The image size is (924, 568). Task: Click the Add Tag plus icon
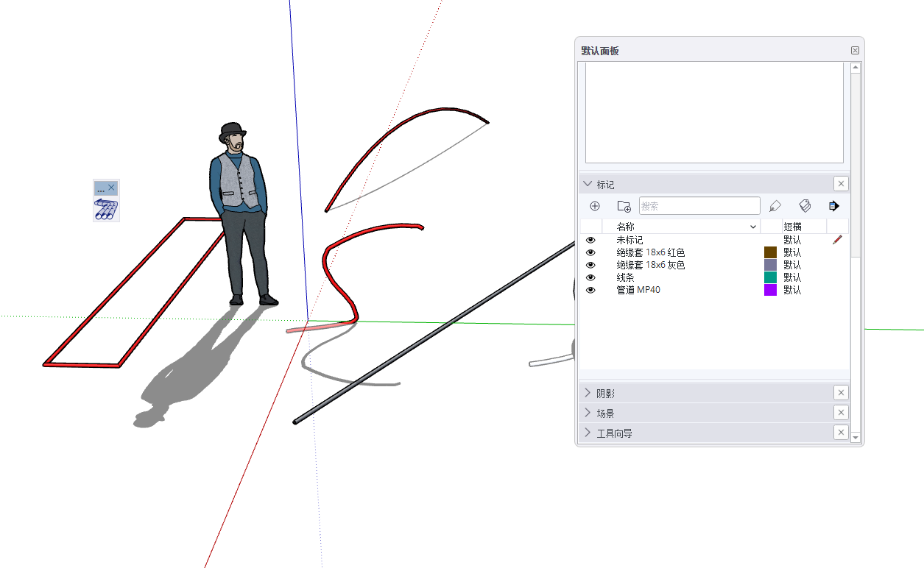coord(595,206)
